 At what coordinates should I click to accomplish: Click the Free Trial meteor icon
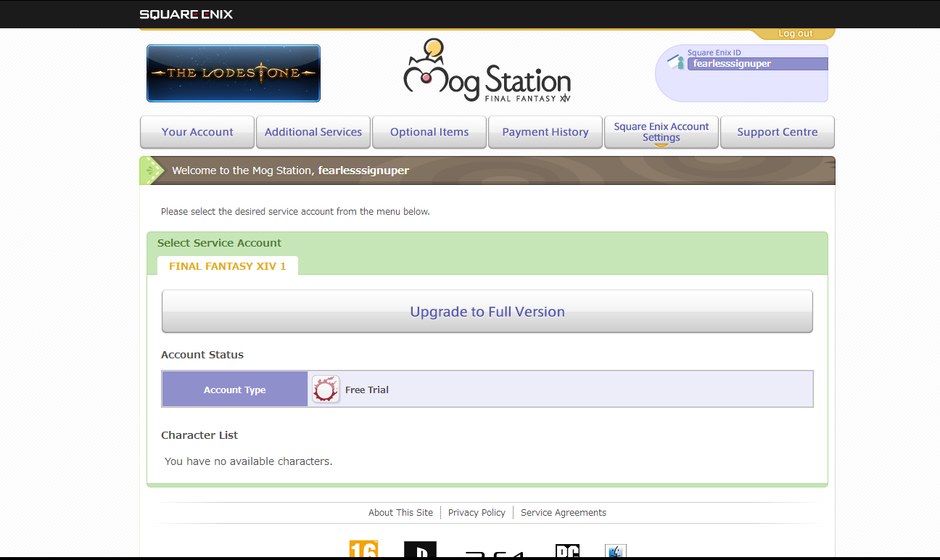point(326,390)
